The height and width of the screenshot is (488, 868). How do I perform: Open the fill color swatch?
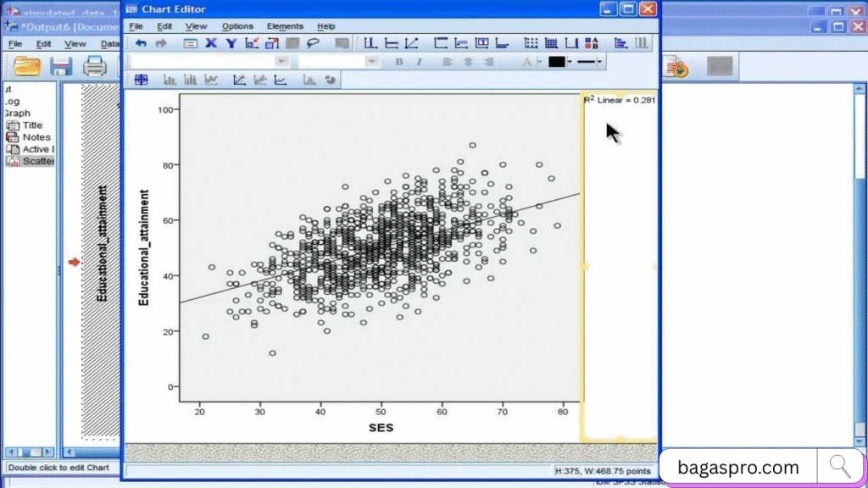pos(558,62)
